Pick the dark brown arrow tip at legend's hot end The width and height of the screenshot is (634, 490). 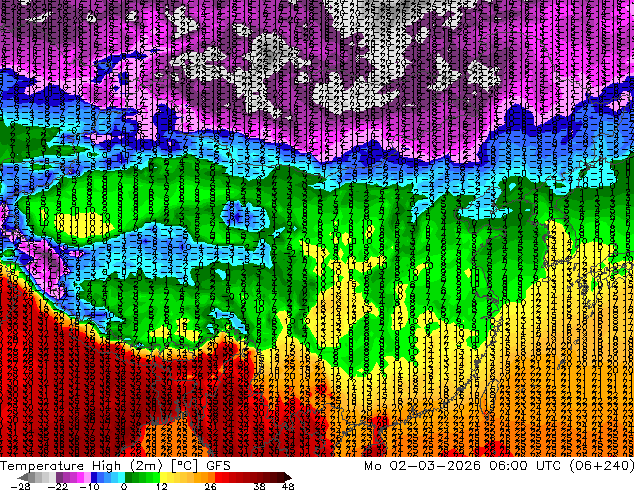click(287, 477)
